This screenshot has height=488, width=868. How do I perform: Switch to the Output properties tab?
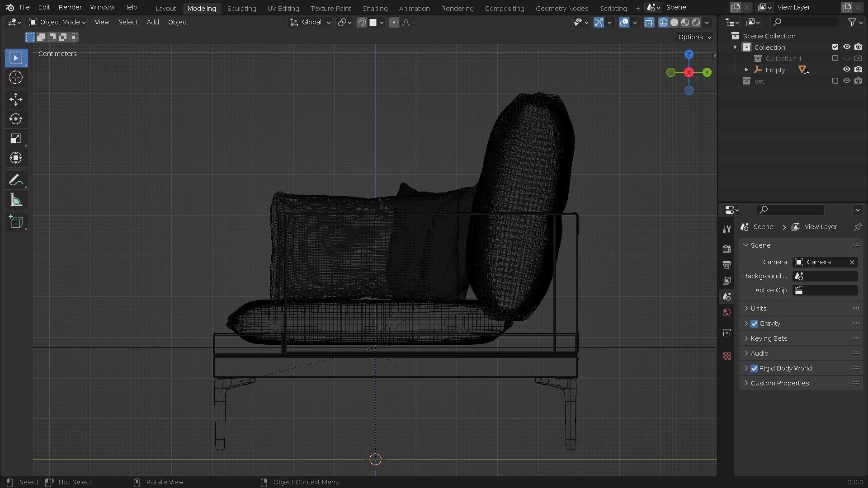point(727,265)
